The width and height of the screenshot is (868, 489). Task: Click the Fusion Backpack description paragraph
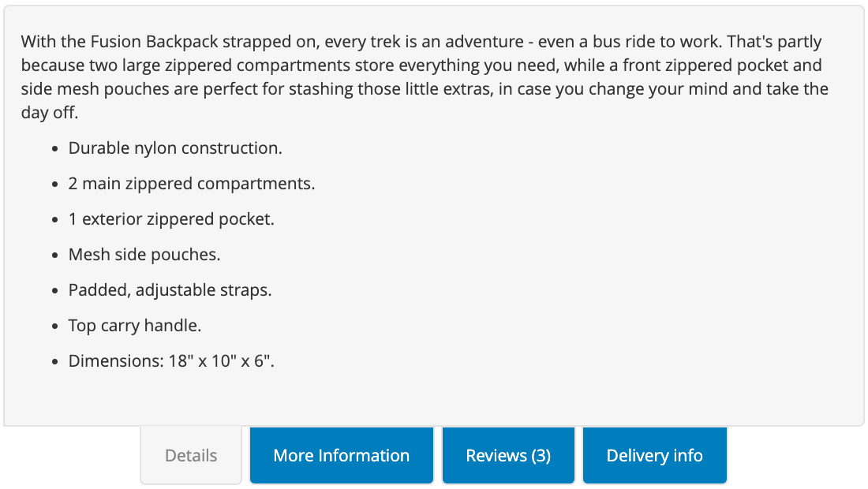click(x=425, y=77)
